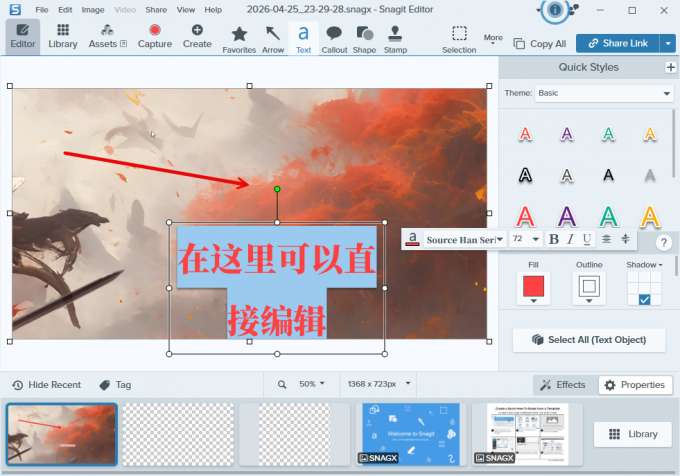
Task: Switch to Editor view
Action: 23,36
